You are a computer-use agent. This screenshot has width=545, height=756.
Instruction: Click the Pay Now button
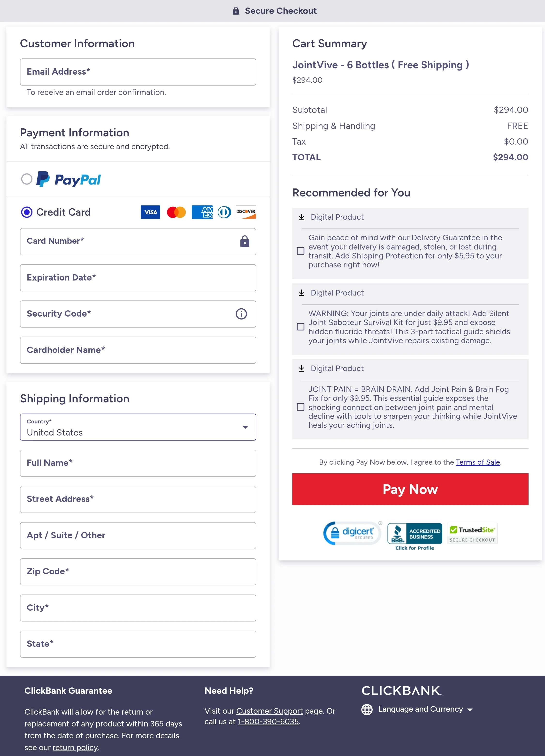(410, 489)
